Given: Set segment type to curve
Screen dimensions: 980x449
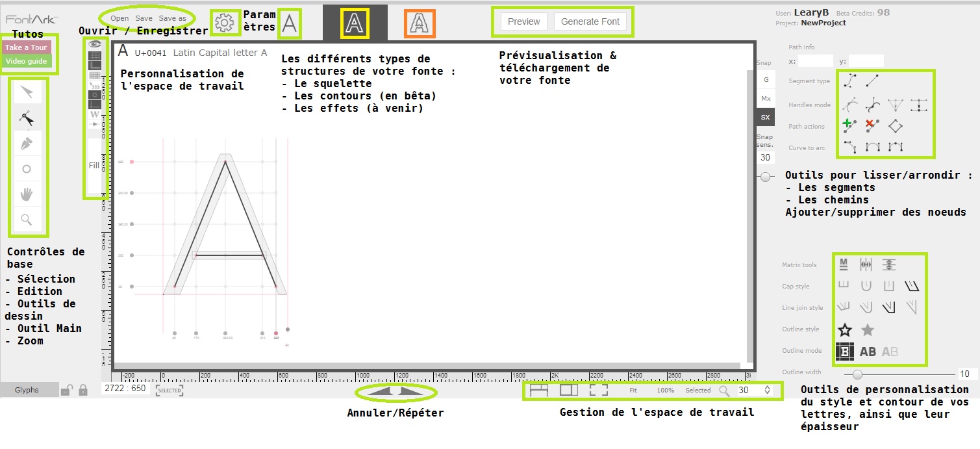Looking at the screenshot, I should (849, 81).
